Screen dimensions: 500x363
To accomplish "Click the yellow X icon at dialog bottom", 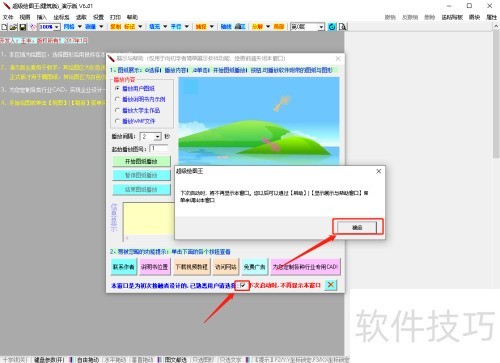I will [330, 285].
